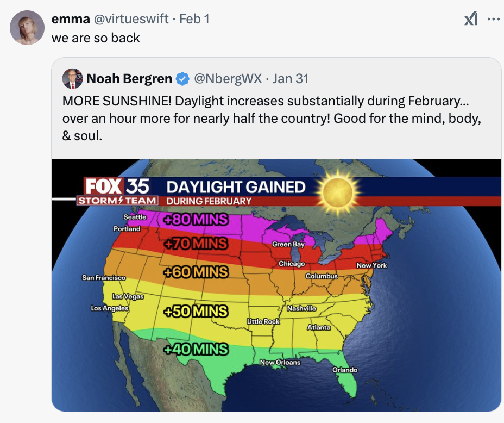The width and height of the screenshot is (504, 423).
Task: Click the +80 MINS purple band
Action: [x=196, y=219]
